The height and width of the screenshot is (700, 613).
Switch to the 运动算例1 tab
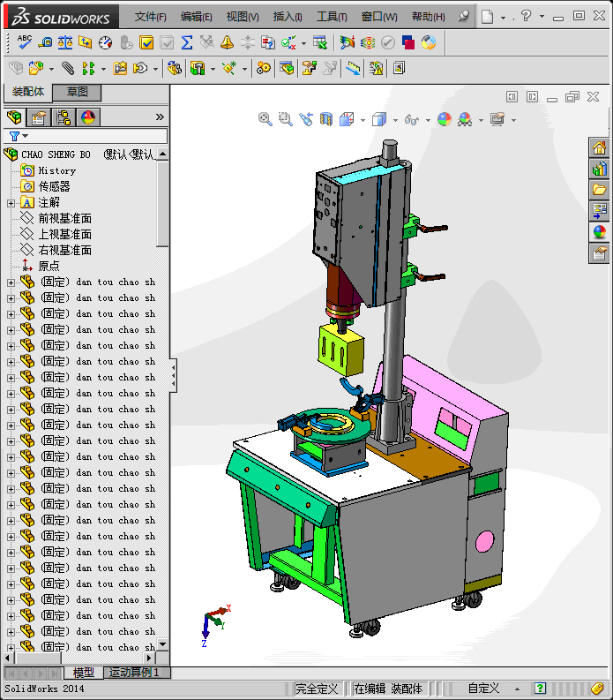[x=134, y=673]
